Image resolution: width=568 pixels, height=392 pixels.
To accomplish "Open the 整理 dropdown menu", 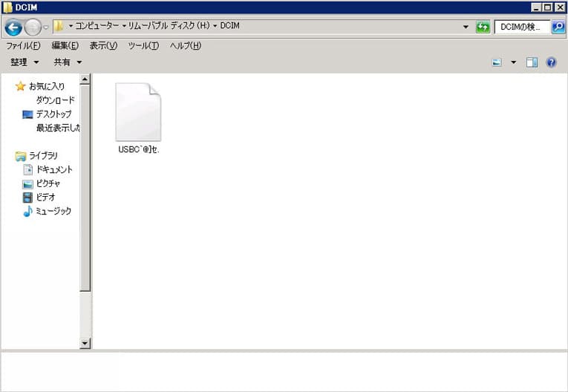I will 25,62.
